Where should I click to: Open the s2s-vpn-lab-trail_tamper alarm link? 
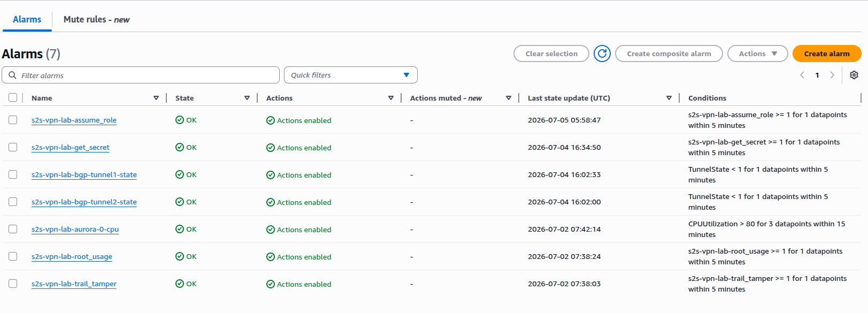[x=74, y=284]
